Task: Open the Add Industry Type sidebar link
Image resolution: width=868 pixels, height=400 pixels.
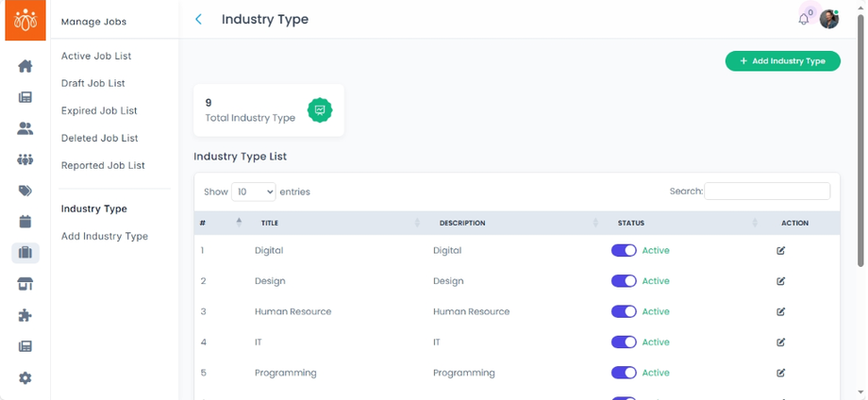Action: 105,237
